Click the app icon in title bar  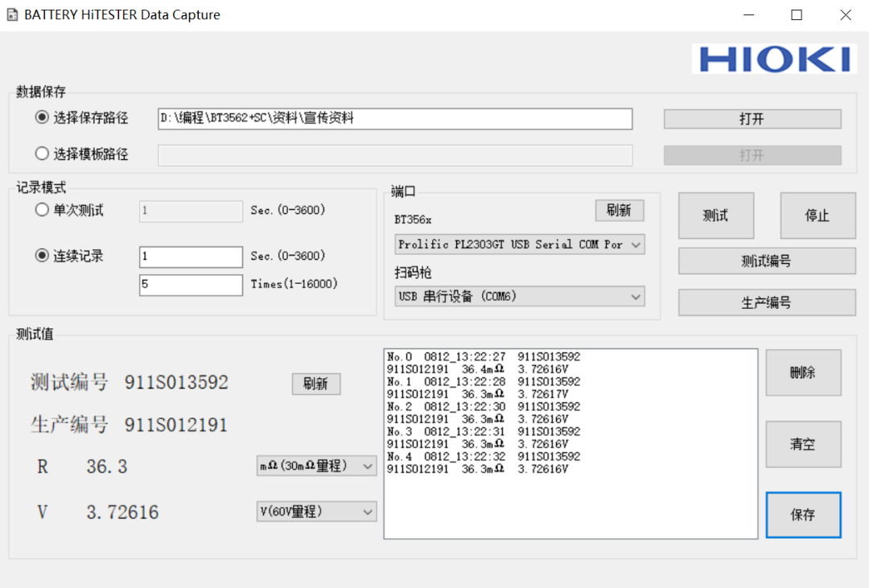pyautogui.click(x=12, y=15)
